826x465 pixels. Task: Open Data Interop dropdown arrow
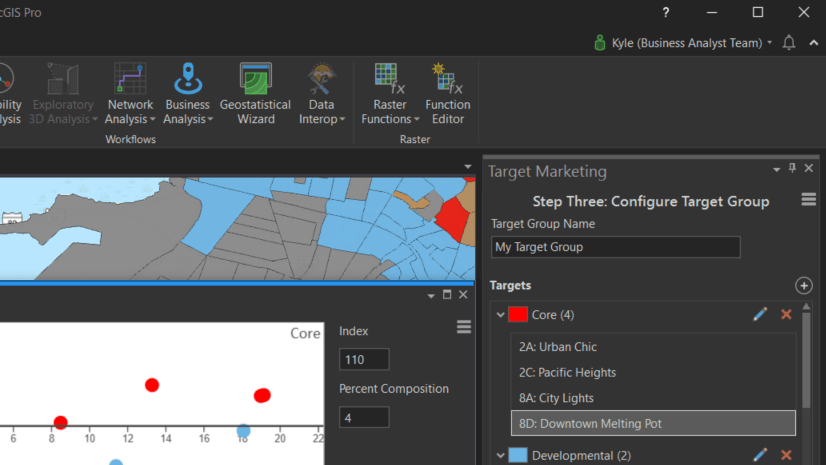pyautogui.click(x=342, y=120)
